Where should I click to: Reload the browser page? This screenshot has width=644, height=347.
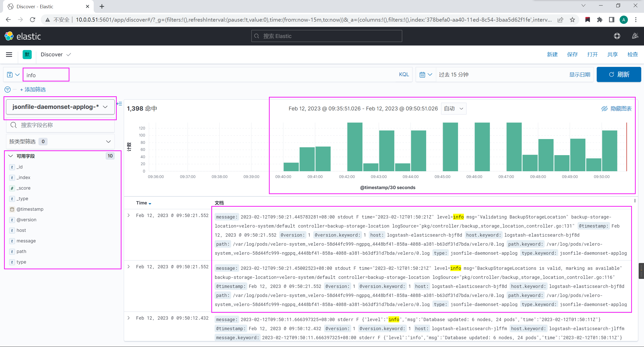[x=32, y=20]
